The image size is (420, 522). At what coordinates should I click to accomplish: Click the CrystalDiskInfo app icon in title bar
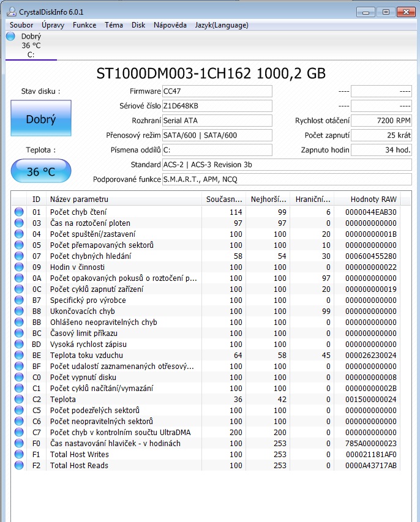[11, 12]
